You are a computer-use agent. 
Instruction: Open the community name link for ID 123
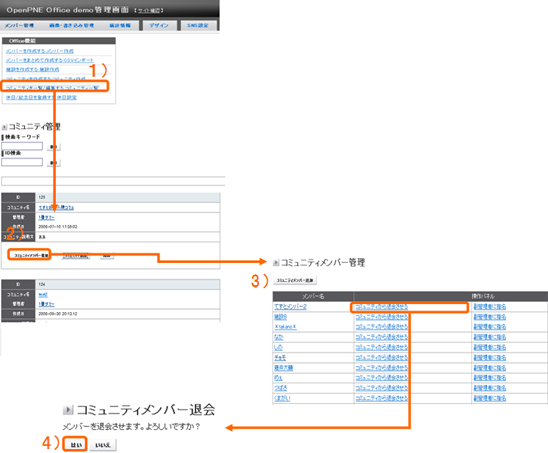56,208
